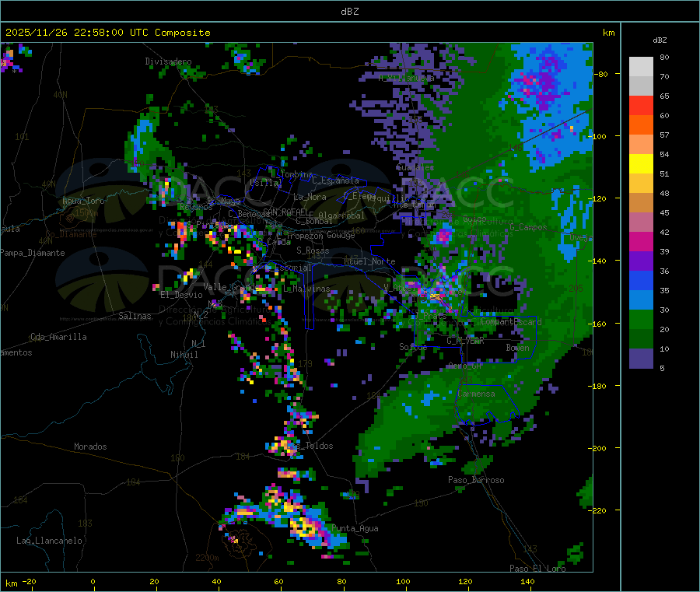Click the -160 tick on the right axis
The height and width of the screenshot is (592, 700).
tap(598, 324)
